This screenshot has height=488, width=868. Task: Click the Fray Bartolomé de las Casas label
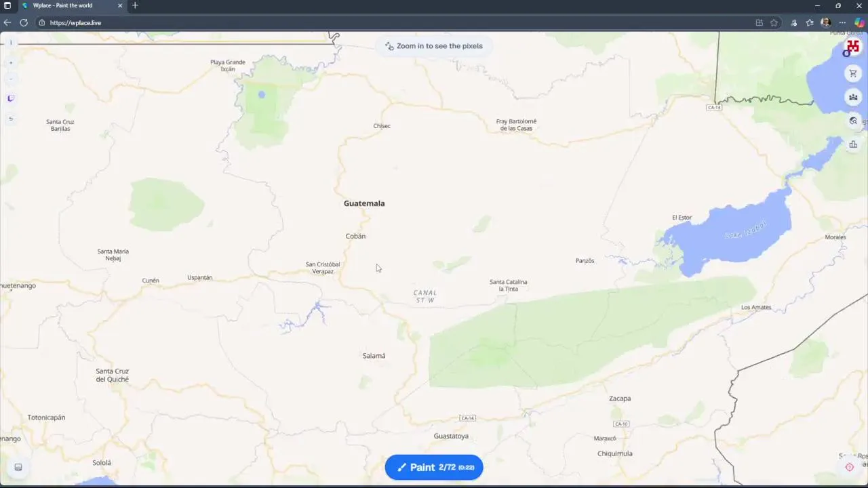pyautogui.click(x=516, y=125)
